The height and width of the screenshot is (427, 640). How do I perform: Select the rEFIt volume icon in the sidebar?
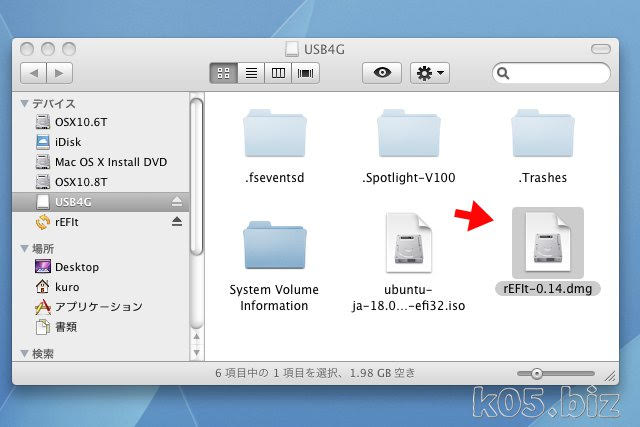43,222
